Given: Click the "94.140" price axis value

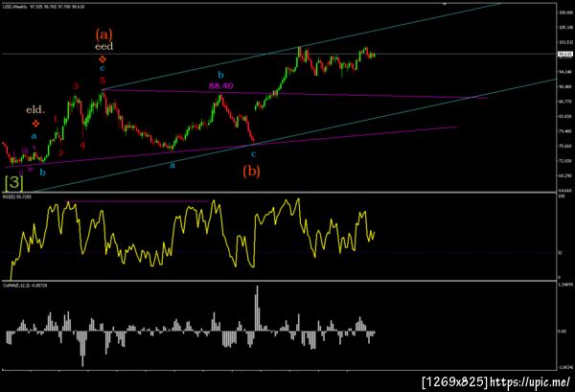Looking at the screenshot, I should tap(565, 72).
